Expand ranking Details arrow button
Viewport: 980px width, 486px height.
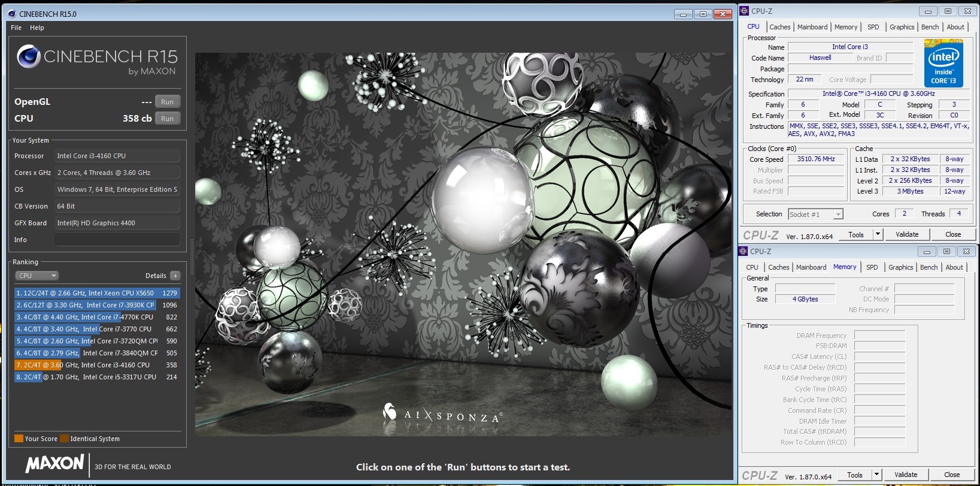tap(175, 276)
